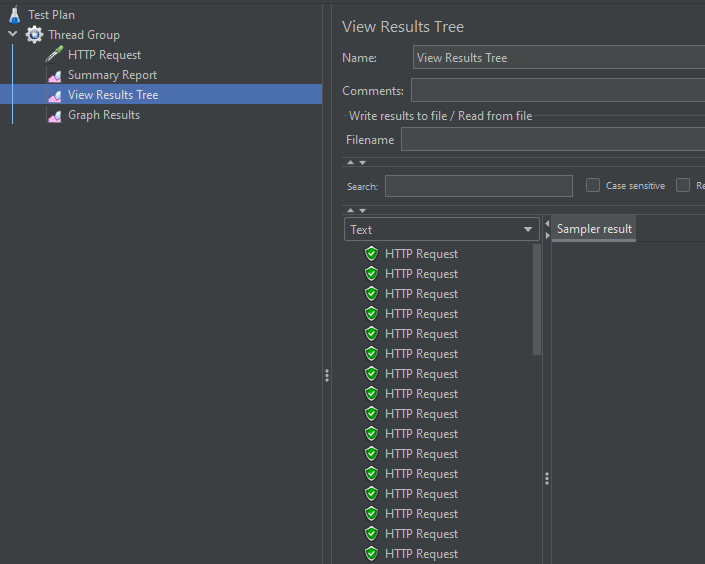
Task: Select HTTP Request sampler in test tree
Action: pos(104,55)
